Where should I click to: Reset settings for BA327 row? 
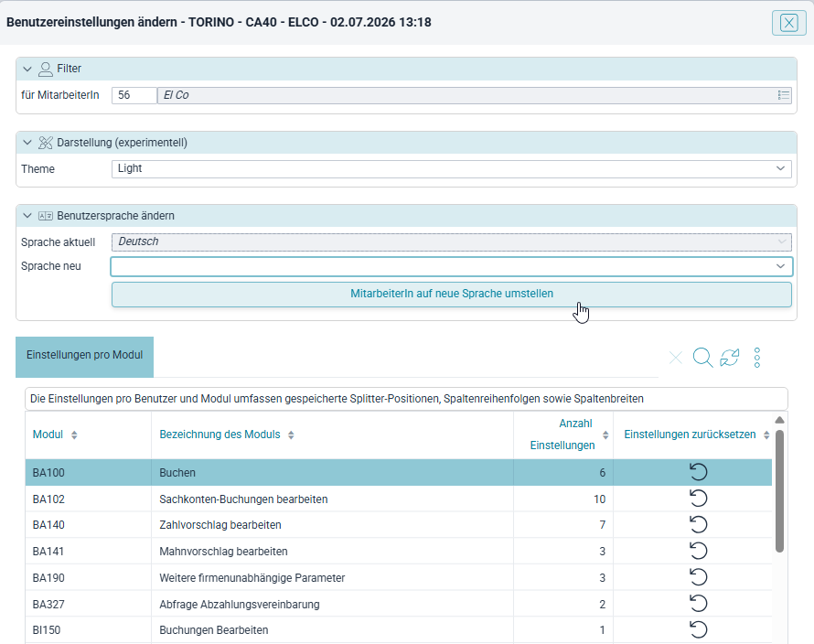click(x=698, y=604)
